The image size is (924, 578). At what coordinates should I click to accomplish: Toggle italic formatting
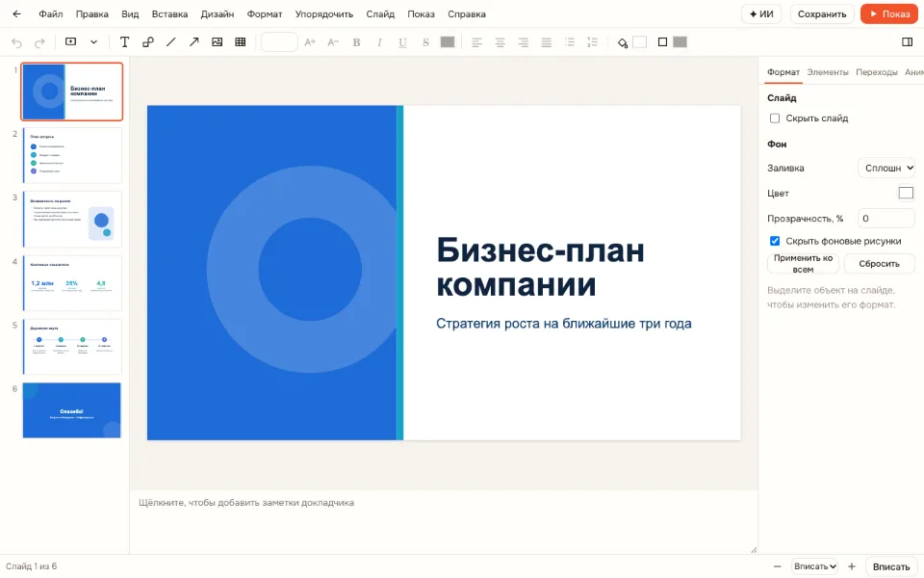point(379,42)
